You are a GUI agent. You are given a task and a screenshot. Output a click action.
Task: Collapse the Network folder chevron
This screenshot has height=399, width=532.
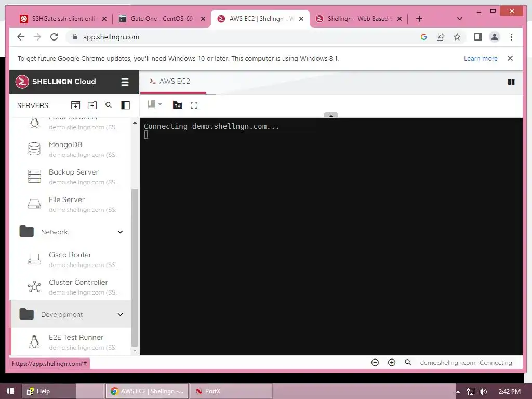pyautogui.click(x=120, y=232)
